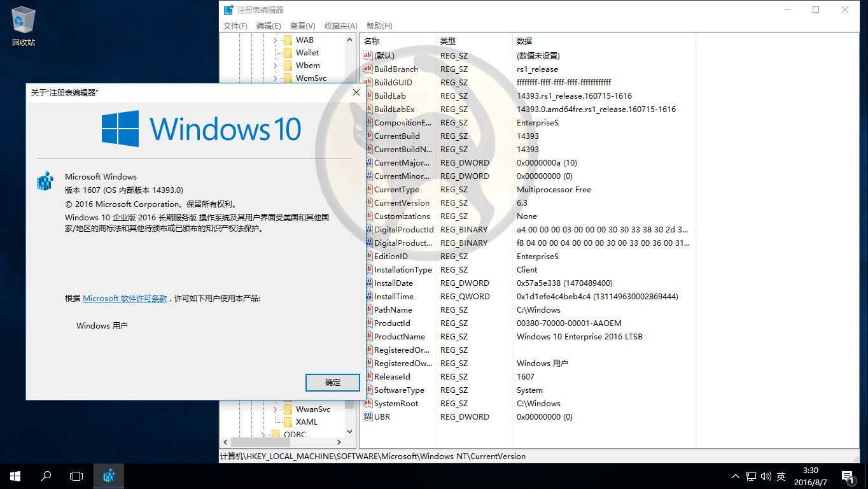Screen dimensions: 868x489
Task: Click the Windows 10 Enterprise 2016 LTSB data
Action: tap(580, 336)
